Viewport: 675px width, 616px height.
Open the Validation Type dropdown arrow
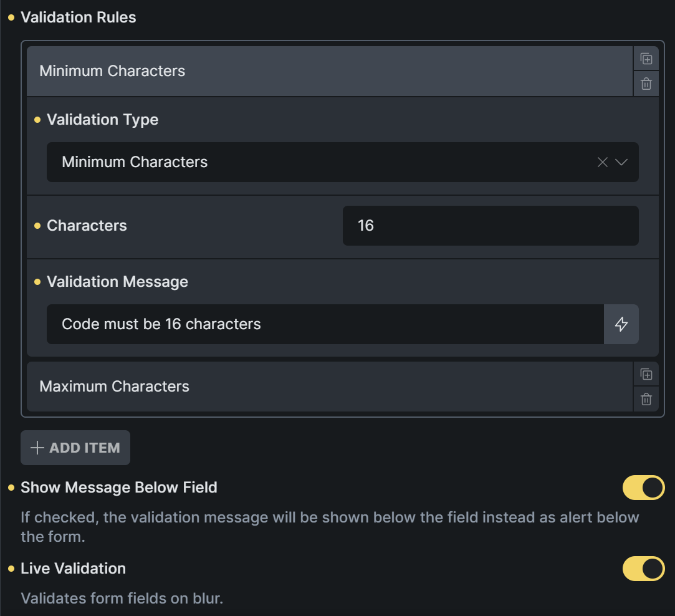tap(621, 162)
